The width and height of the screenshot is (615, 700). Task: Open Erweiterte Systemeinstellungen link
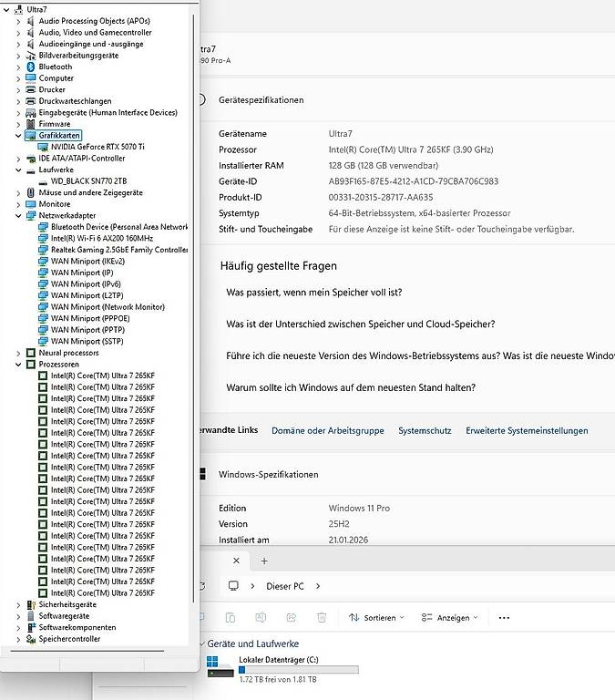pos(527,430)
